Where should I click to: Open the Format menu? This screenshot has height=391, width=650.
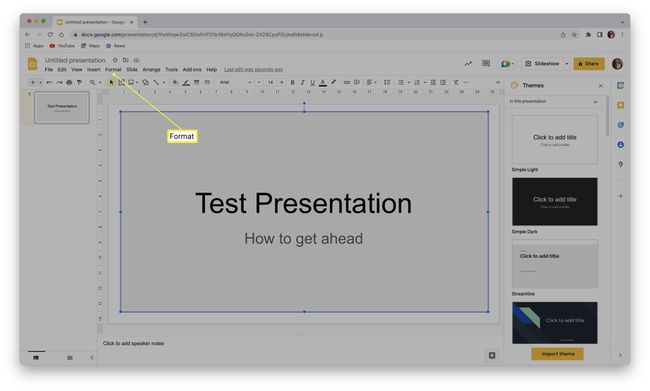pos(113,70)
